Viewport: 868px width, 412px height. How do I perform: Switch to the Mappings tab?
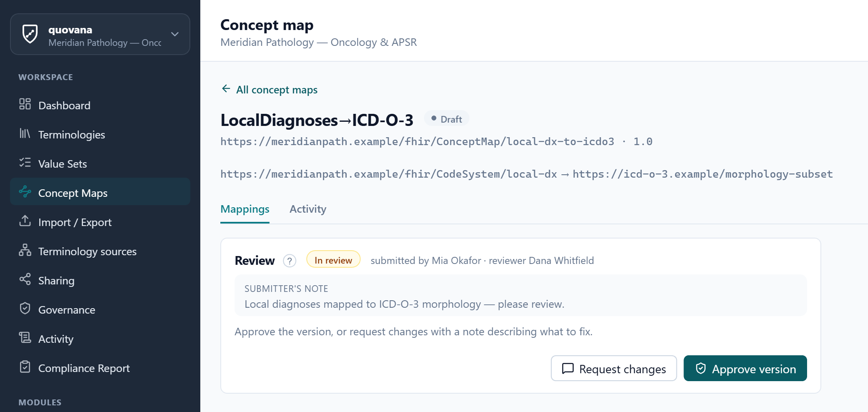[245, 209]
